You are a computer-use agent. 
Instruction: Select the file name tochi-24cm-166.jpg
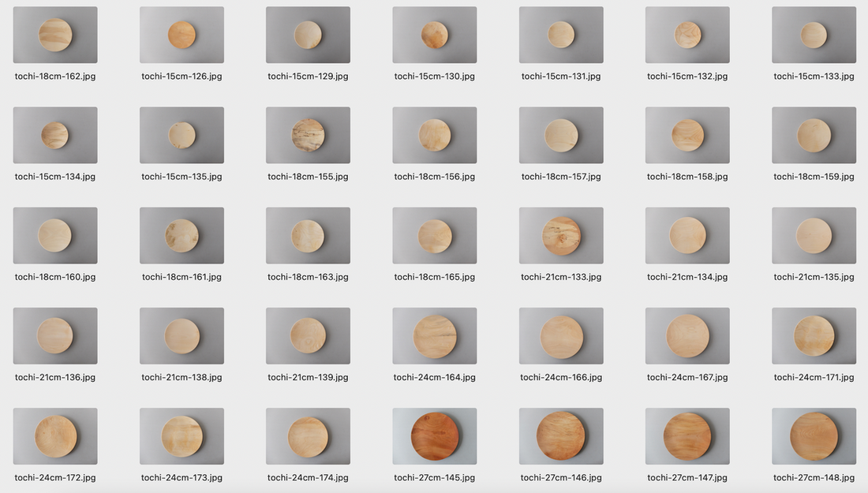tap(561, 377)
